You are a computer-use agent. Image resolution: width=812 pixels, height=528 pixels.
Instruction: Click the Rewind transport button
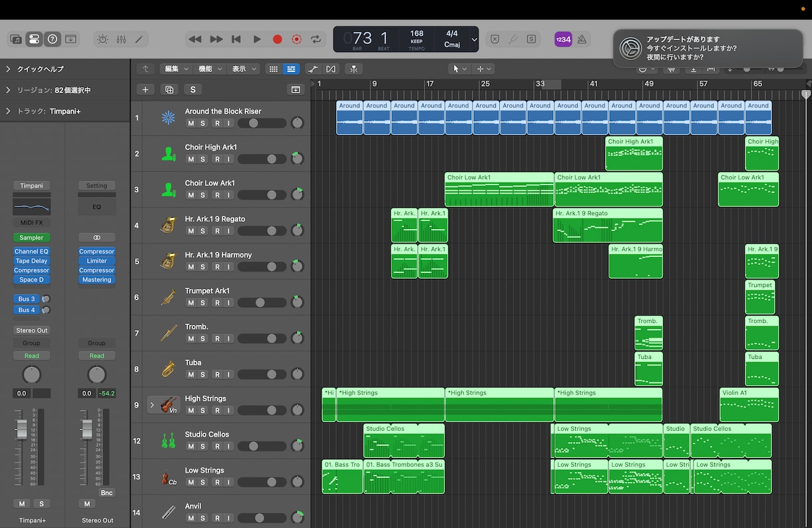click(195, 39)
